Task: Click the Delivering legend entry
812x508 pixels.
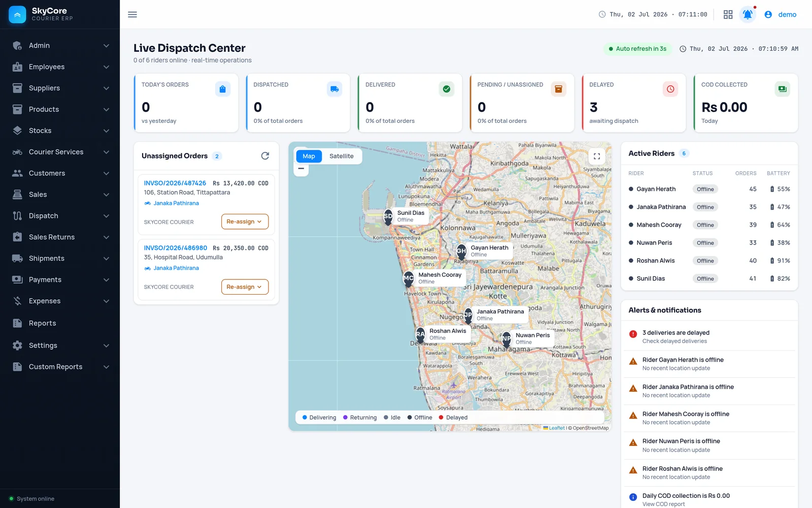Action: coord(319,418)
